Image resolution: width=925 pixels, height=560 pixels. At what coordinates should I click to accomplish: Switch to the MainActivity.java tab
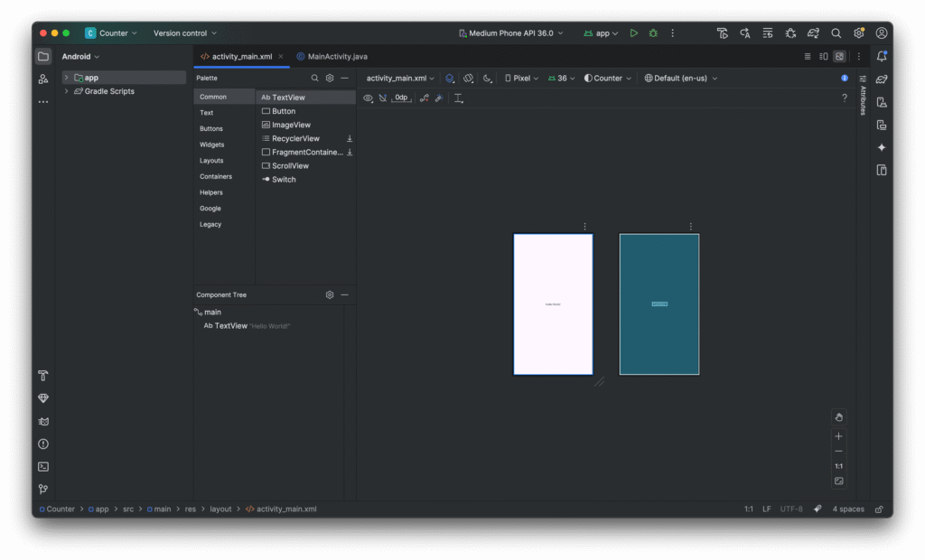[332, 56]
